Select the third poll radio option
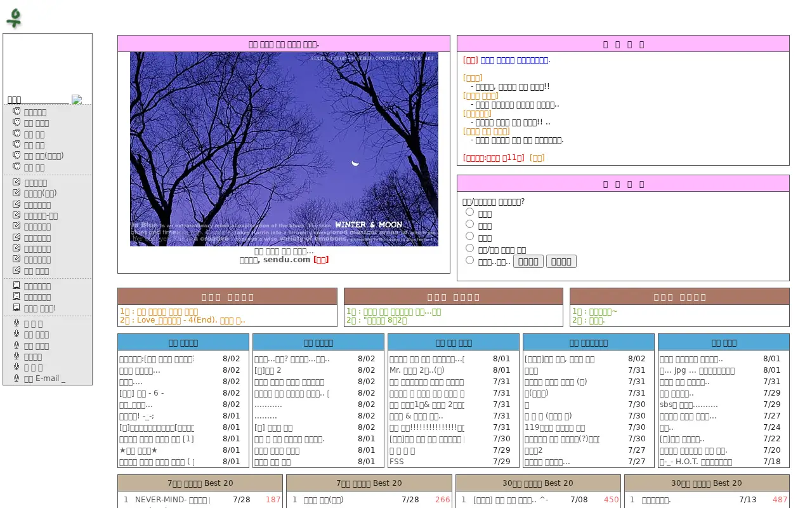This screenshot has height=508, width=812. point(469,236)
